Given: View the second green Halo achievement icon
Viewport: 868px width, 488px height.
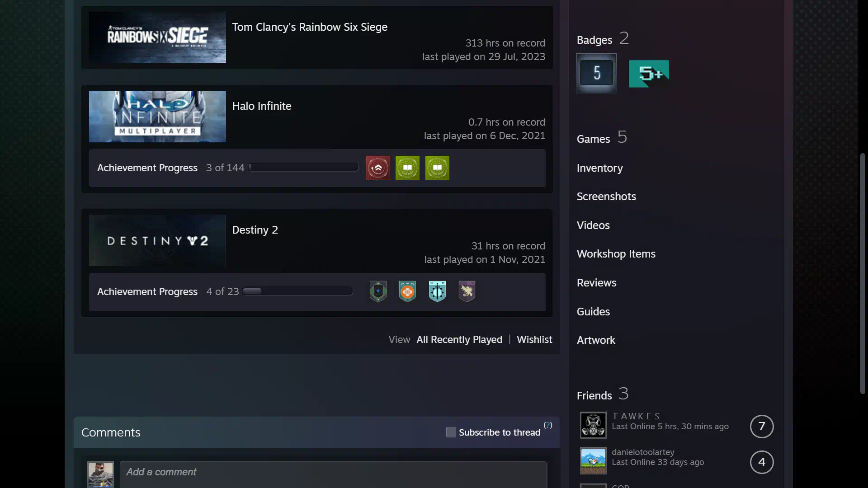Looking at the screenshot, I should [x=437, y=168].
